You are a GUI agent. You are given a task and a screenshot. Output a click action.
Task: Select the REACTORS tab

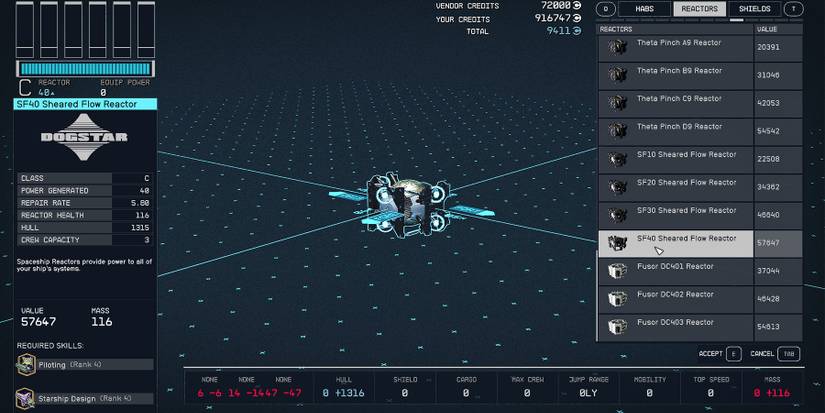(699, 9)
